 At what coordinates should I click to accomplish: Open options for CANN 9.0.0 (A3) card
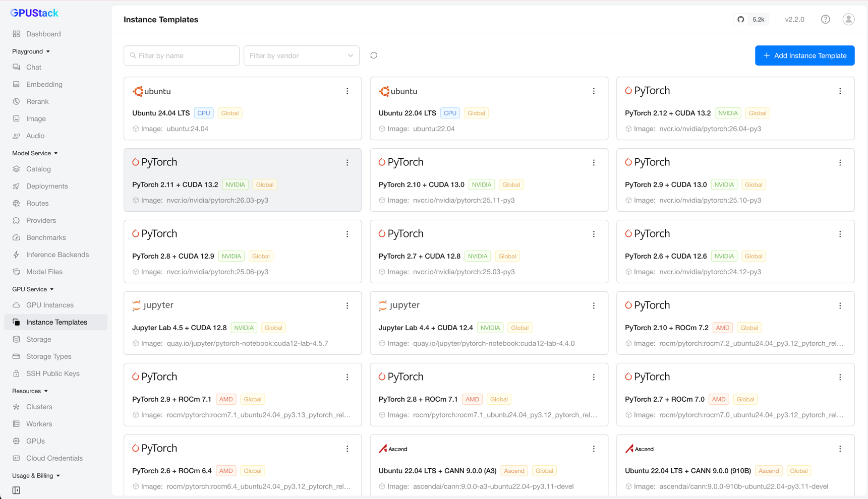click(x=594, y=449)
